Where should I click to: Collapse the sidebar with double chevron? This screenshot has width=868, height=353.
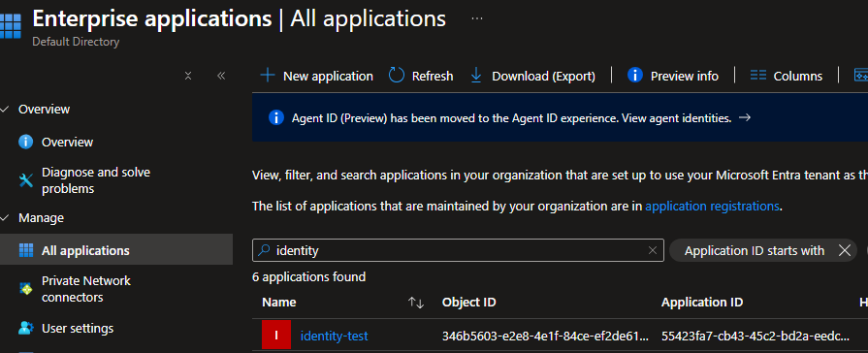click(x=221, y=76)
